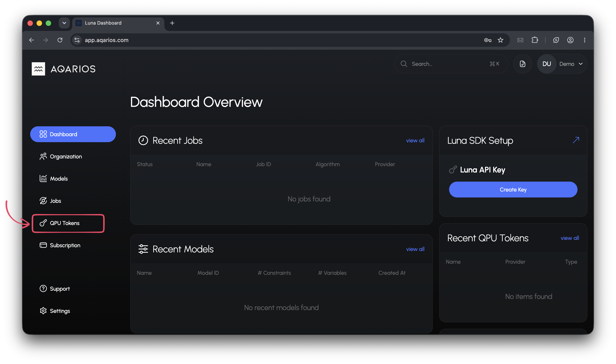616x364 pixels.
Task: Open the Dashboard sidebar item
Action: tap(73, 134)
